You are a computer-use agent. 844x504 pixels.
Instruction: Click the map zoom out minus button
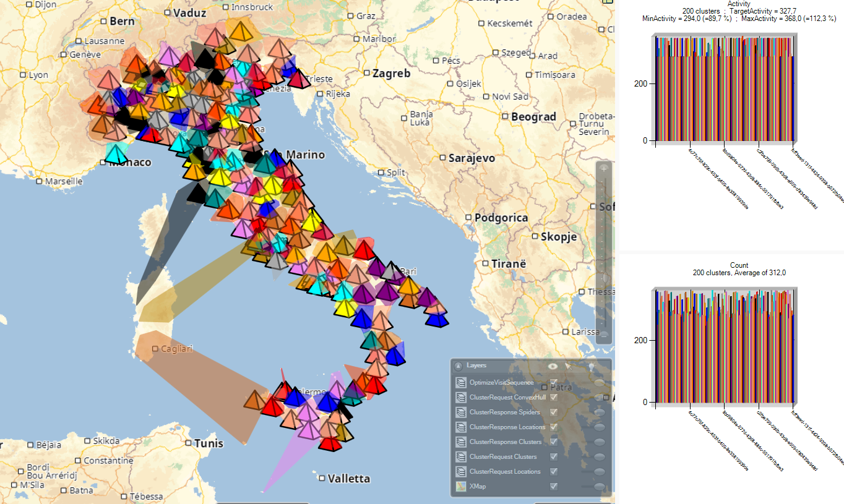pyautogui.click(x=604, y=335)
